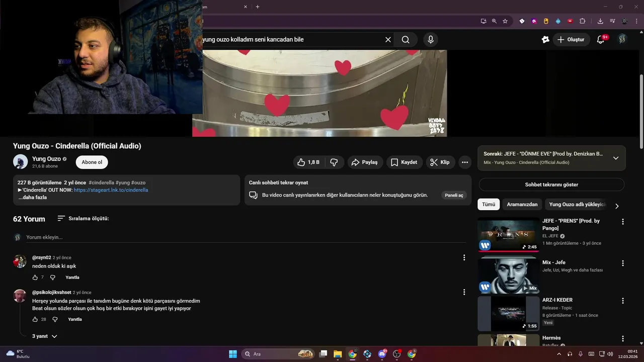Image resolution: width=644 pixels, height=362 pixels.
Task: Open comment sort menu Sıralama ölçütü
Action: [x=83, y=219]
